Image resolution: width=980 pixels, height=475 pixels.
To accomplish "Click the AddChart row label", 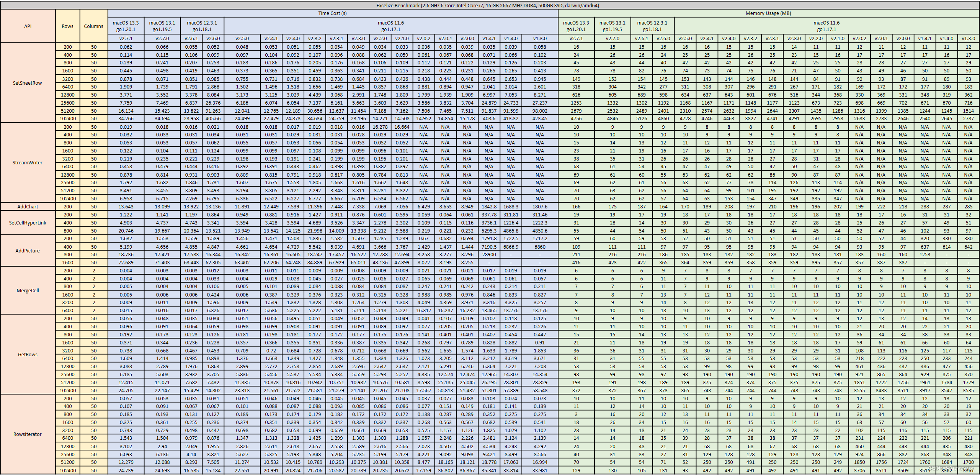I will coord(28,207).
